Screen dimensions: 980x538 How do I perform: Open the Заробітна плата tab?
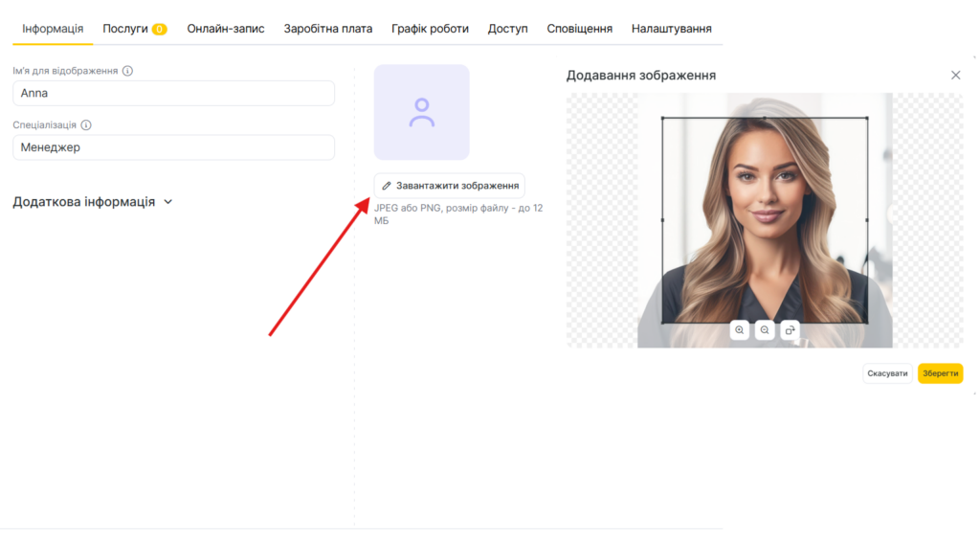327,29
